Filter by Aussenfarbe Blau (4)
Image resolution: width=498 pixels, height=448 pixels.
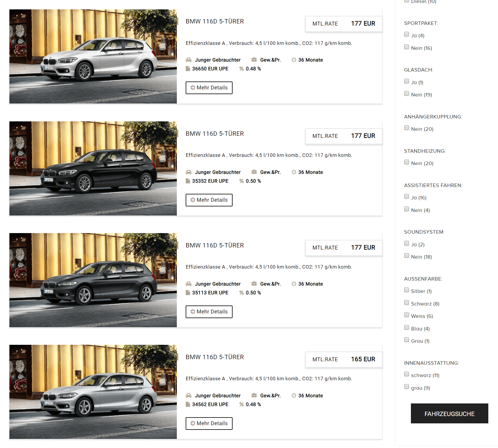[x=406, y=327]
